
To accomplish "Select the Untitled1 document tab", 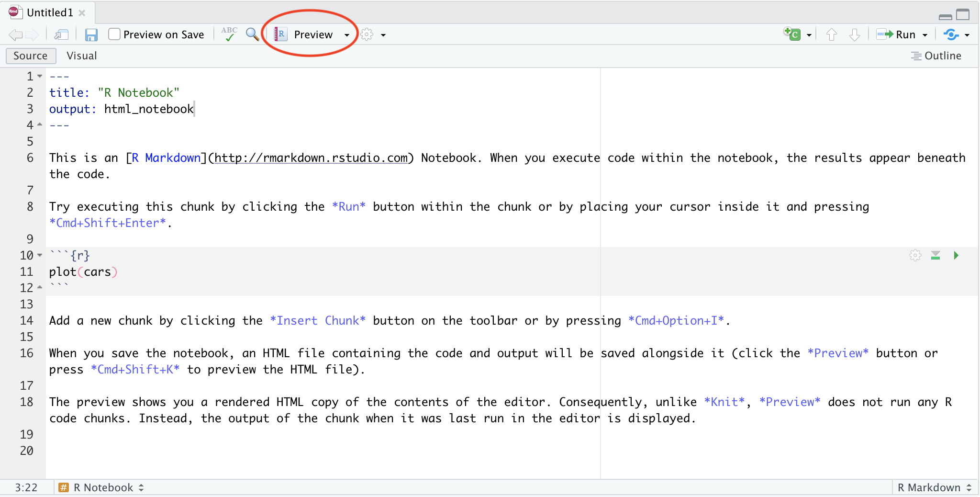I will [49, 12].
